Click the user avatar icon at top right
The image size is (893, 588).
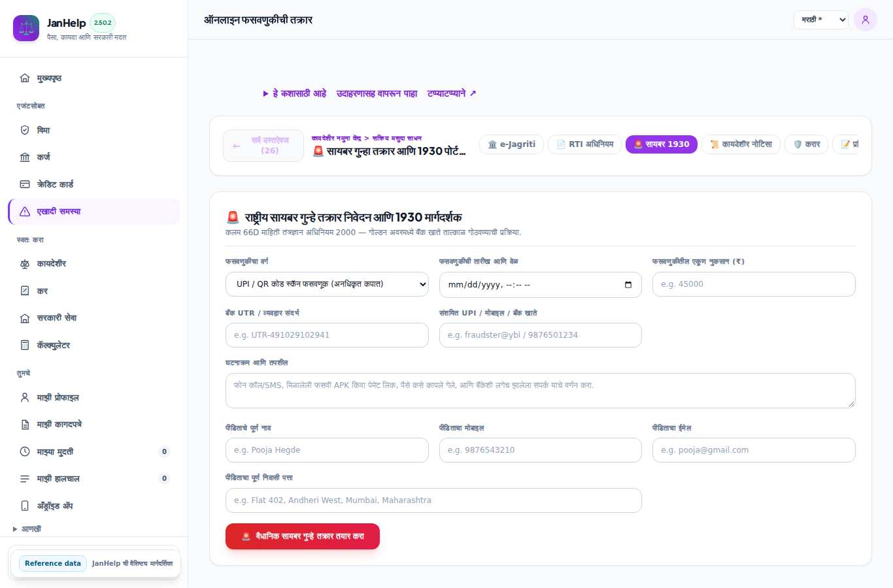tap(866, 20)
